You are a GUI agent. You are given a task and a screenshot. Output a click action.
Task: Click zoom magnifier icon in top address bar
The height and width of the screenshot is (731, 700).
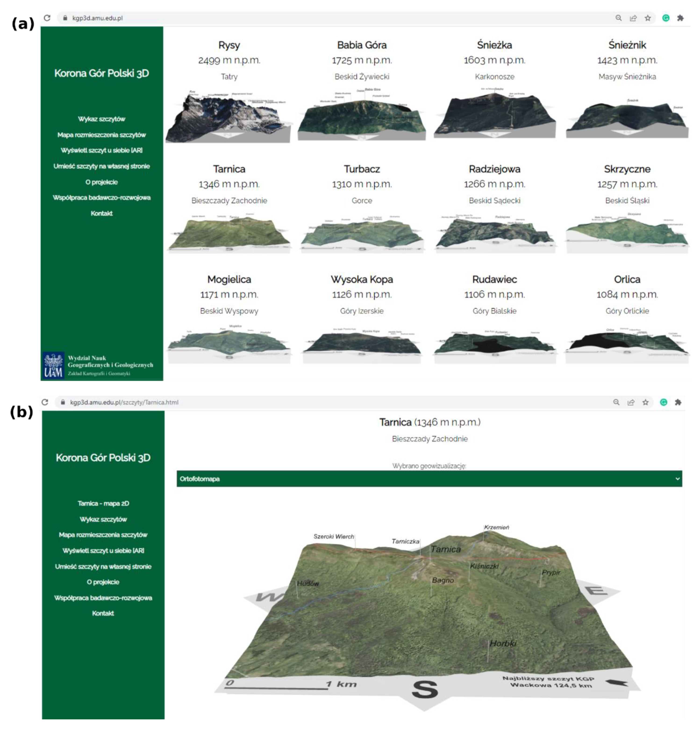(618, 18)
